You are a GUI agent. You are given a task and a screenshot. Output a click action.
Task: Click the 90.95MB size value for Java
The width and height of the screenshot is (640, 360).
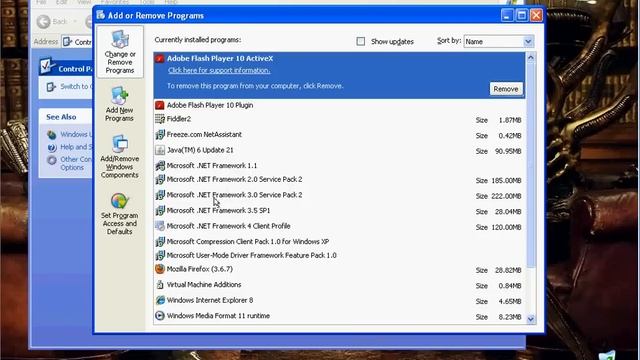508,151
